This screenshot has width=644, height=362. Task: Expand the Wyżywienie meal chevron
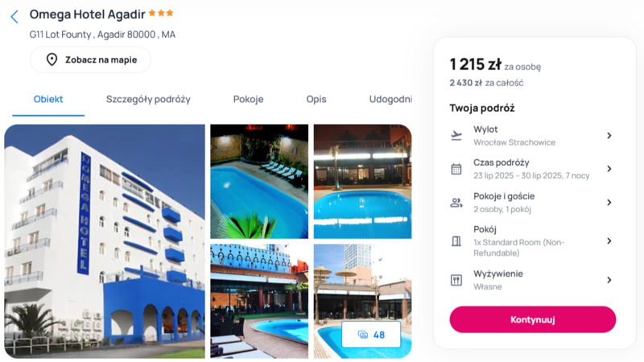coord(609,280)
